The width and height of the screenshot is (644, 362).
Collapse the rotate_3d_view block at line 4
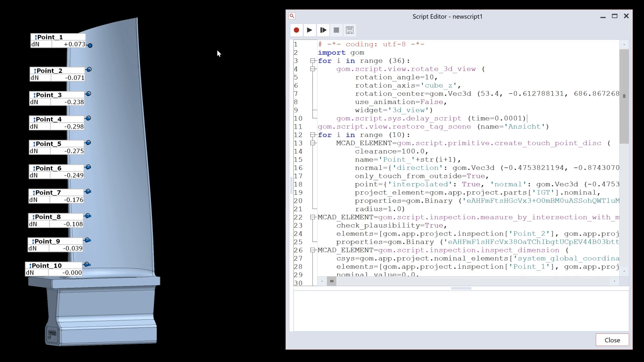pyautogui.click(x=313, y=69)
